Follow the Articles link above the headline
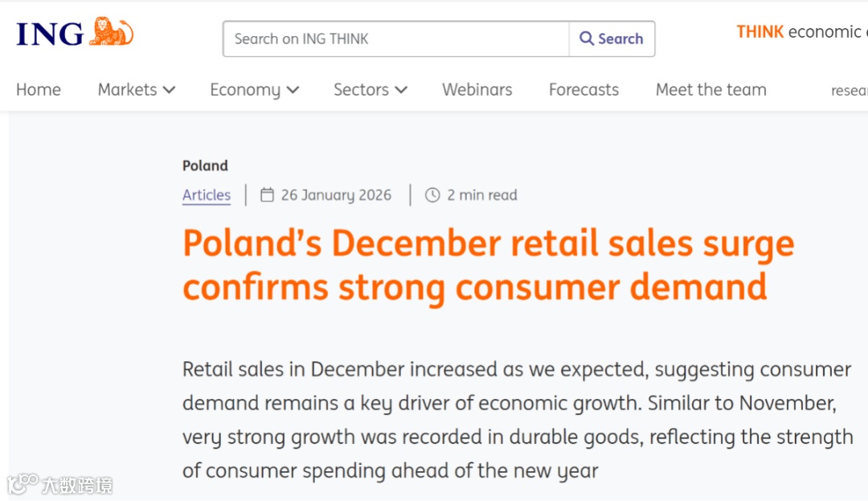868x501 pixels. point(207,195)
